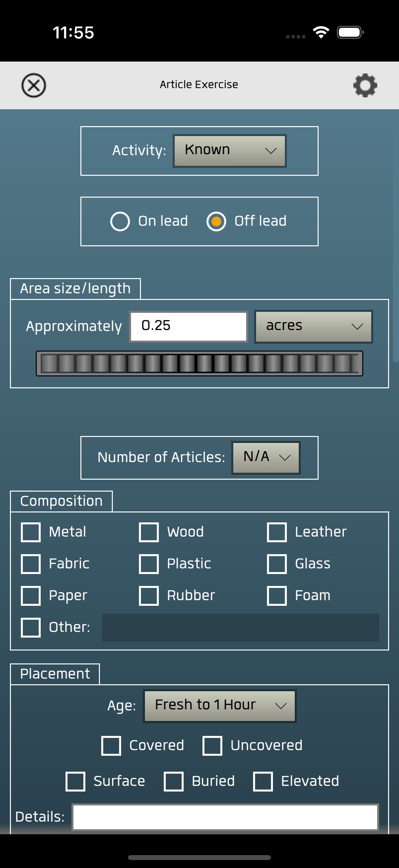This screenshot has width=399, height=868.
Task: Focus the Details text field
Action: [225, 817]
